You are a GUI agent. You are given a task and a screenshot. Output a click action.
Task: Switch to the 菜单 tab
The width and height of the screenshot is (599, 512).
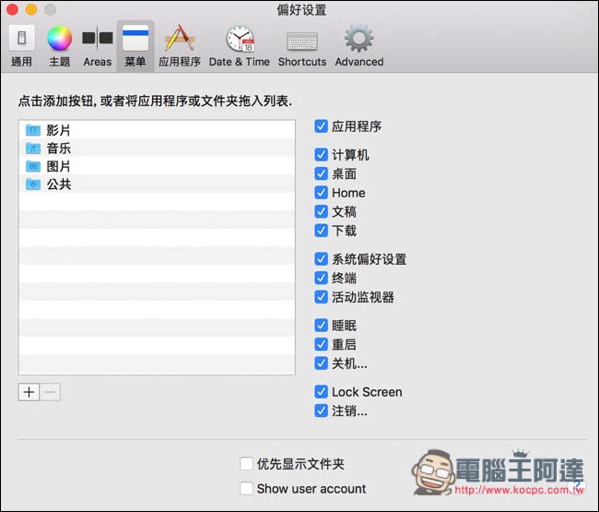coord(135,46)
